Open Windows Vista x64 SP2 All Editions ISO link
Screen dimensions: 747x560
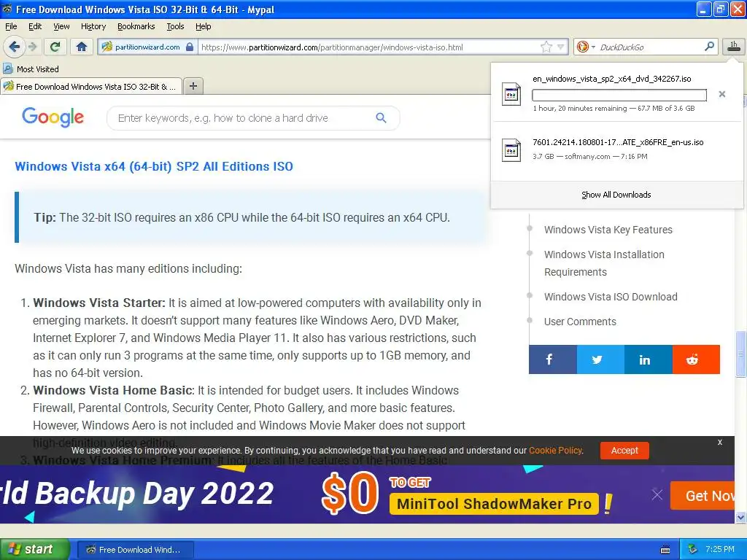point(154,166)
